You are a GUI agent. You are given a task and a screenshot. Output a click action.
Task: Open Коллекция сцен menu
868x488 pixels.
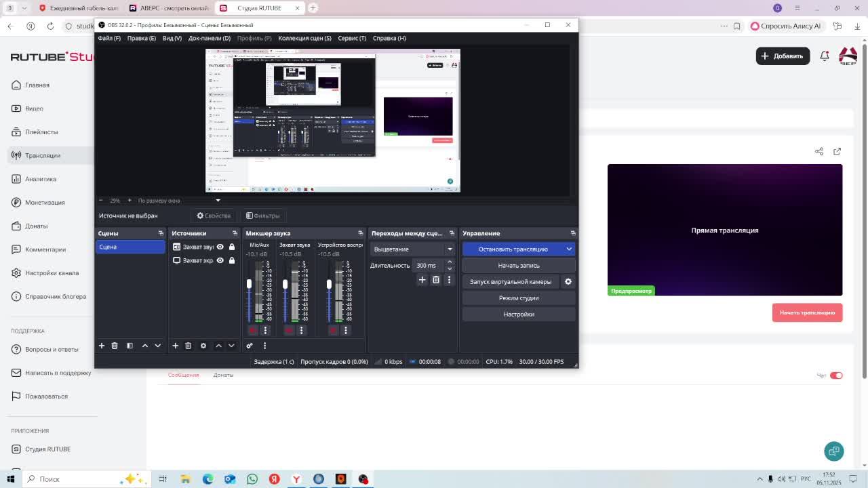point(304,38)
